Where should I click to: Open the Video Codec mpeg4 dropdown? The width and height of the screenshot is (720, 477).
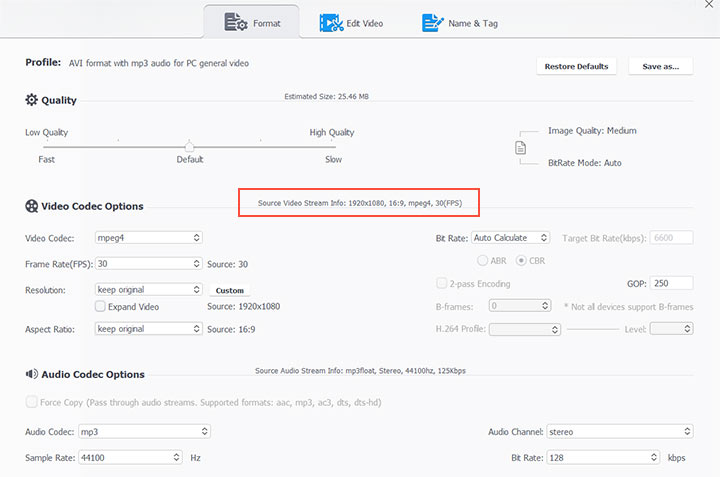(148, 237)
